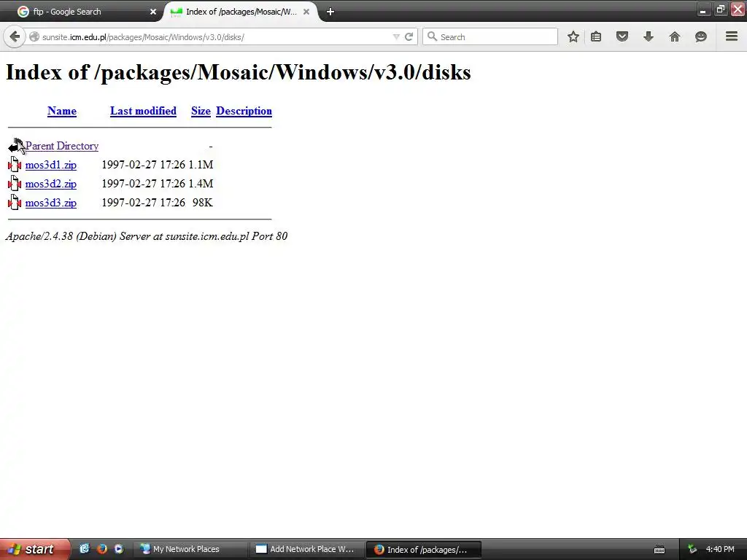Open a new tab with the plus button

click(330, 12)
